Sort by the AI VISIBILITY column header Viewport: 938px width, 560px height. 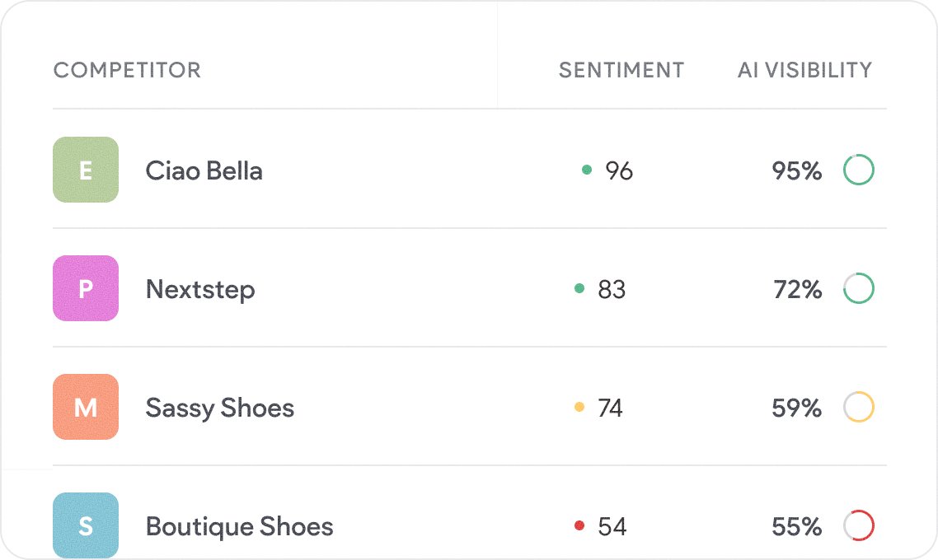(804, 70)
